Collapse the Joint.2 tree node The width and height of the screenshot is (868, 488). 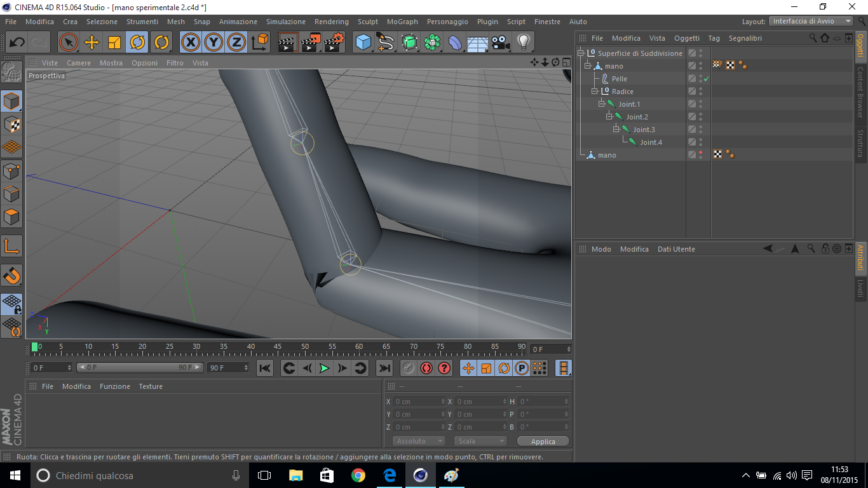coord(609,117)
